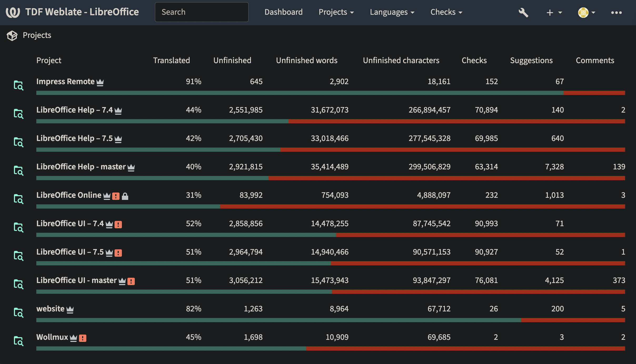Viewport: 636px width, 364px height.
Task: Click the TDF Weblate - LibreOffice title
Action: point(82,12)
